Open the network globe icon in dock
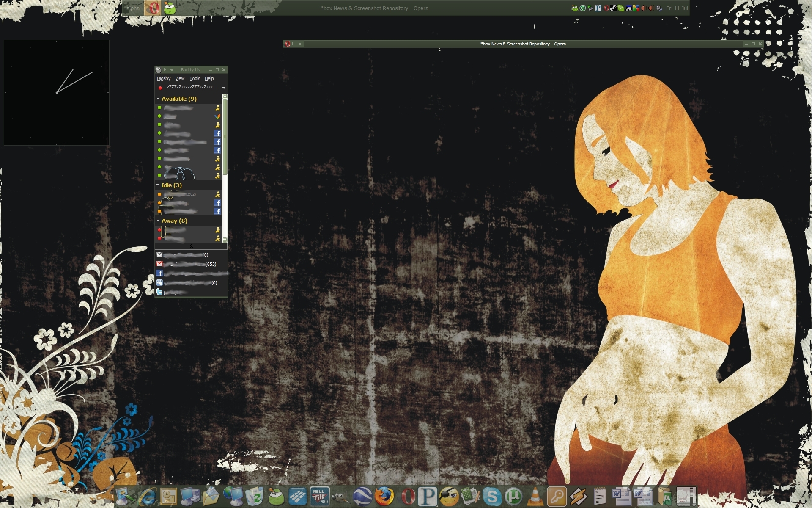Image resolution: width=812 pixels, height=508 pixels. tap(233, 496)
